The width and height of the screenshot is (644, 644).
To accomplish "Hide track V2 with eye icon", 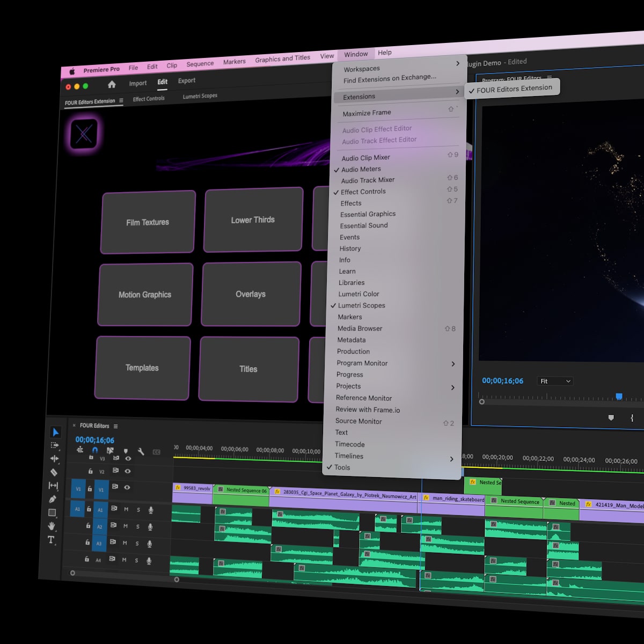I will (x=128, y=471).
